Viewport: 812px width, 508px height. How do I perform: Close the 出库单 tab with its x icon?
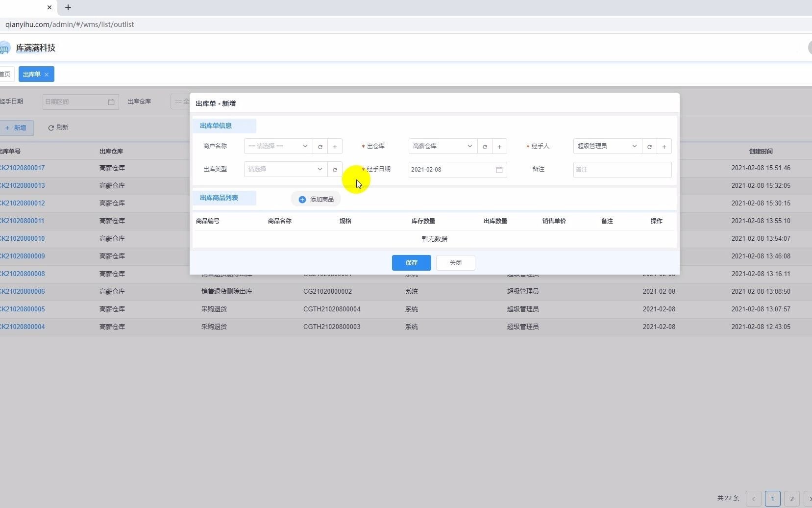click(47, 75)
